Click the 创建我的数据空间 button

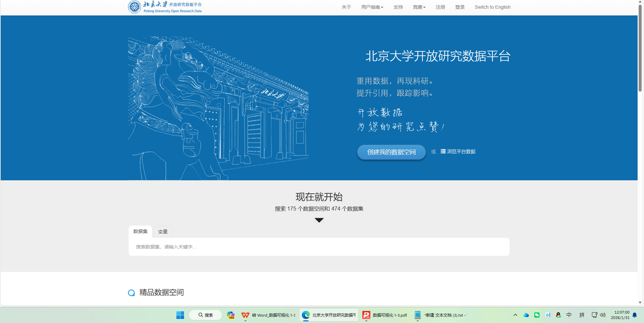point(391,152)
